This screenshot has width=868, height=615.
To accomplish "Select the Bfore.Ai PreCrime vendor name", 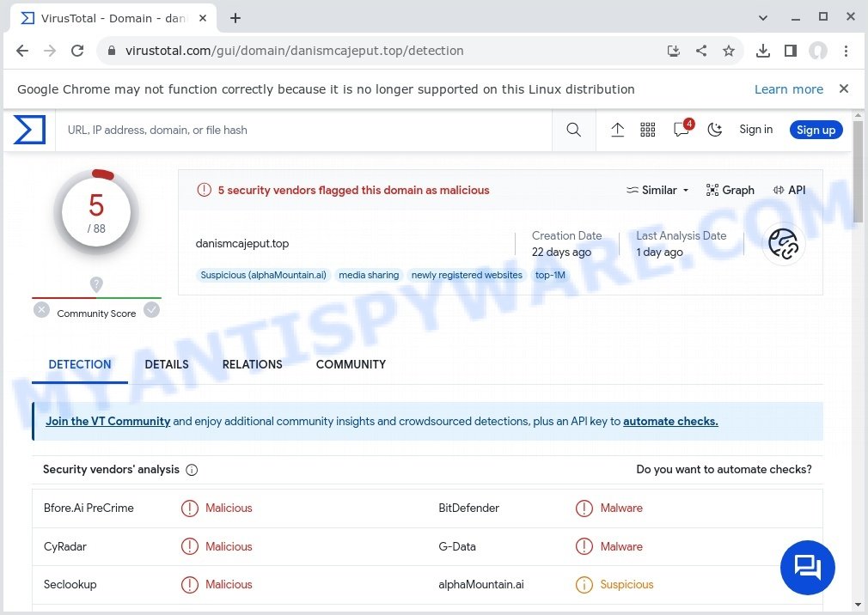I will pos(89,508).
